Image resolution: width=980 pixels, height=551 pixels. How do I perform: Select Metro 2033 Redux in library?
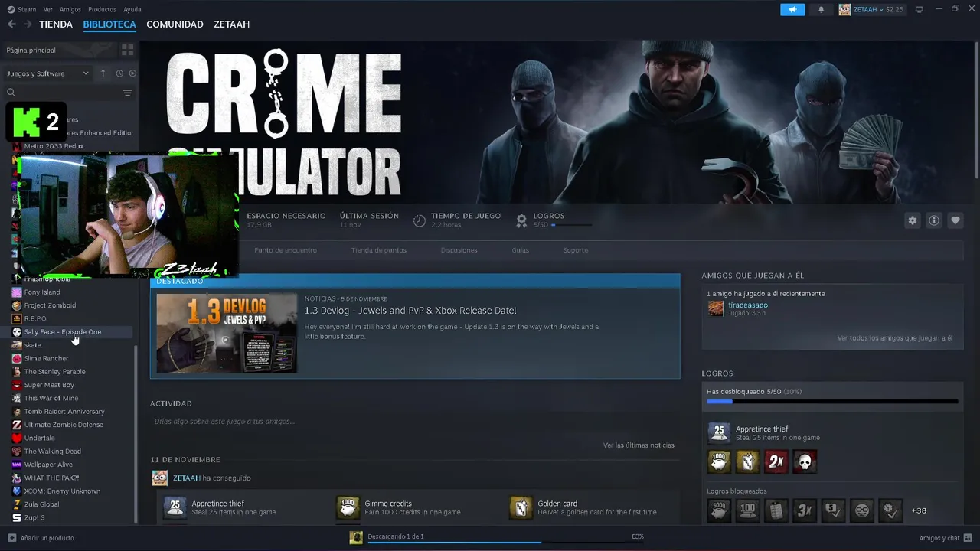[54, 146]
